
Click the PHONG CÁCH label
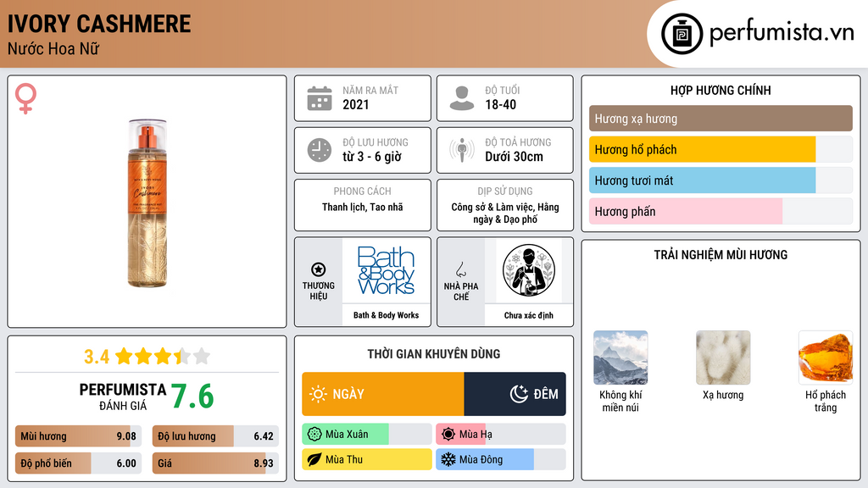[363, 191]
